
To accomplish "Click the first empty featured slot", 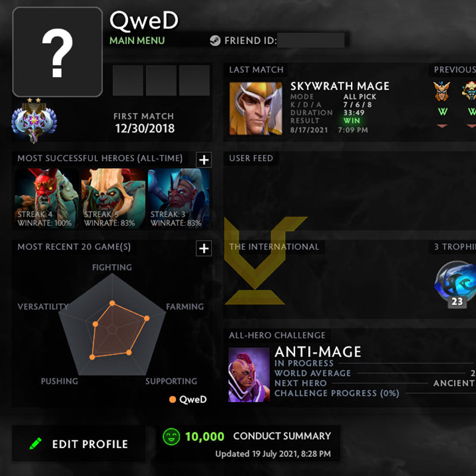I will tap(128, 80).
